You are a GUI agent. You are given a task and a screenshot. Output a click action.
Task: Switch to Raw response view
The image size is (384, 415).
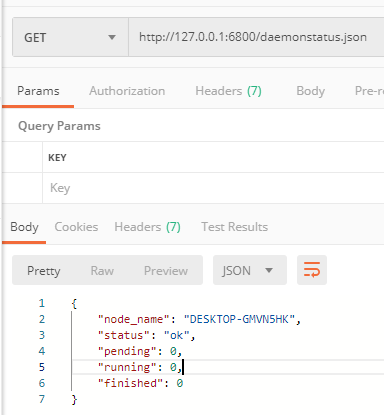(102, 271)
